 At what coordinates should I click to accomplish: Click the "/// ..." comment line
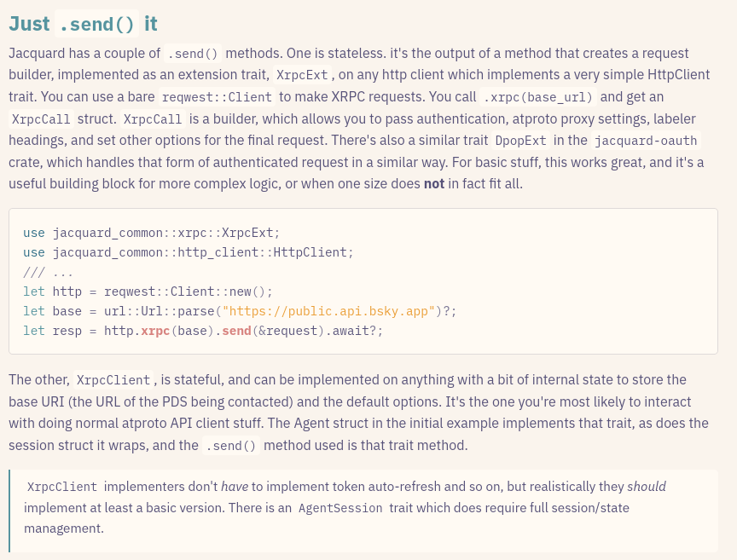click(x=48, y=272)
